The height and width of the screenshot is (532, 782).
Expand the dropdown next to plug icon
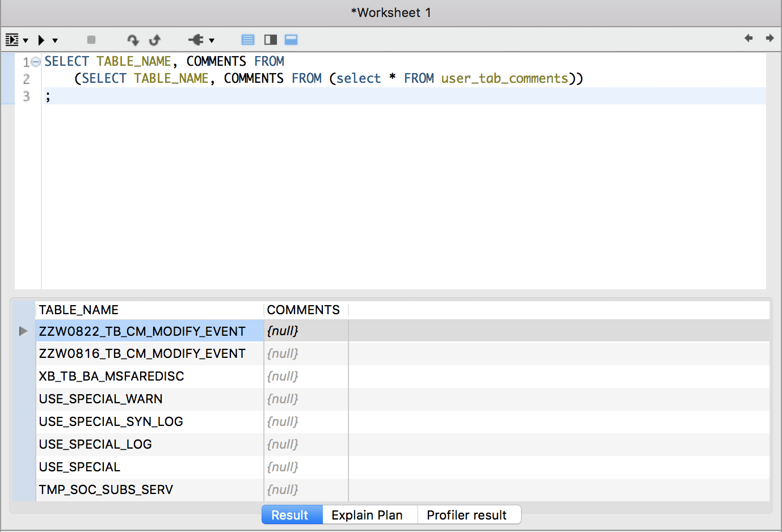pyautogui.click(x=212, y=40)
